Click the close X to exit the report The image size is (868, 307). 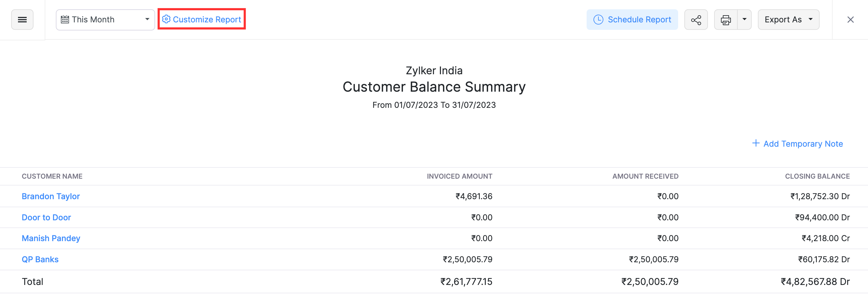pos(851,19)
